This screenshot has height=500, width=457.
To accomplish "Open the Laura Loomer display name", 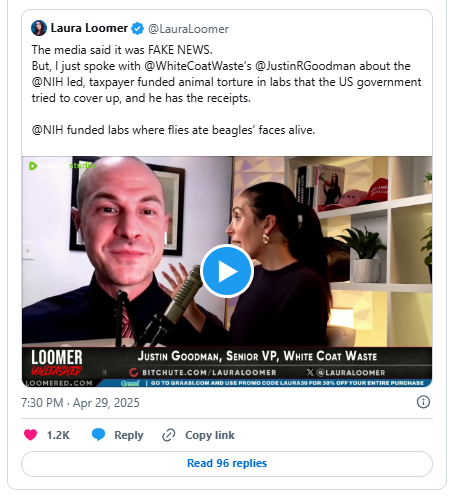I will [x=89, y=28].
